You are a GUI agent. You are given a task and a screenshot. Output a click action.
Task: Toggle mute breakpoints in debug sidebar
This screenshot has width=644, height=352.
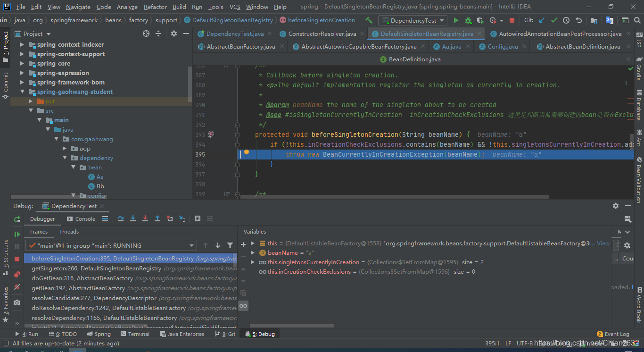[17, 287]
